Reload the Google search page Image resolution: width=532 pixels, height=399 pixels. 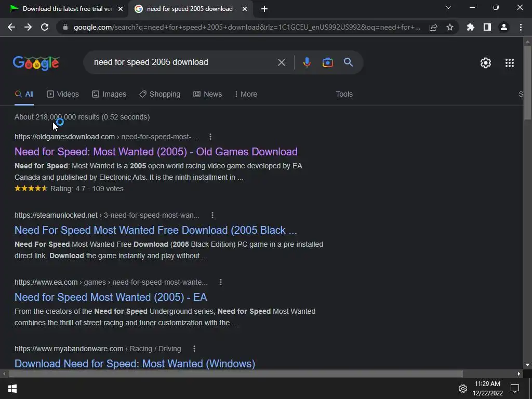(45, 27)
